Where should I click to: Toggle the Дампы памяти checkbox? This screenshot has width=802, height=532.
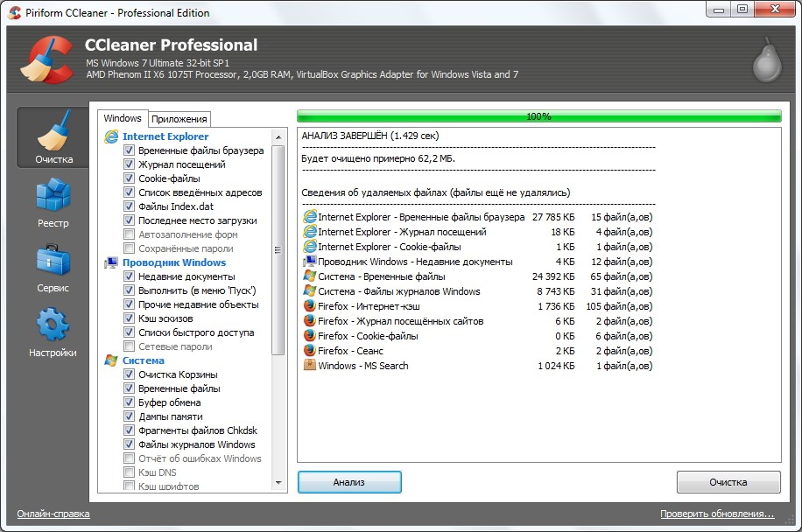[x=130, y=416]
